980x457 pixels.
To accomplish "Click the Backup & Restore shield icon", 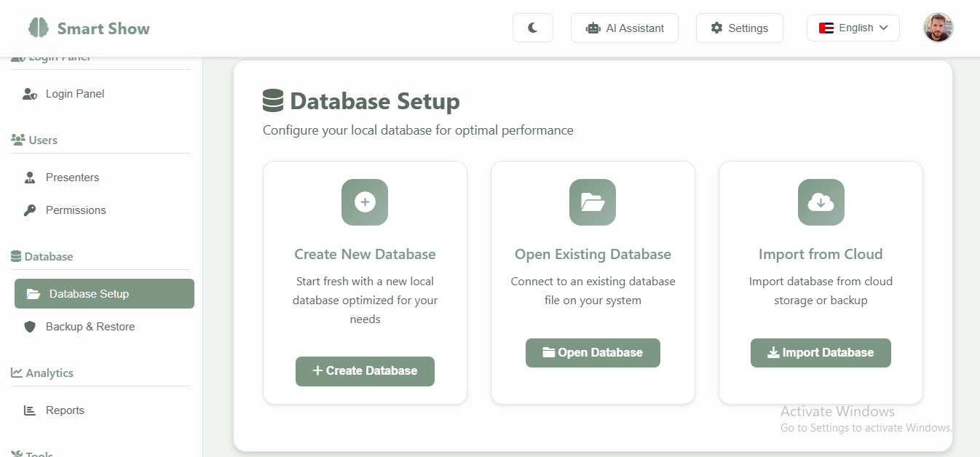I will pyautogui.click(x=30, y=327).
